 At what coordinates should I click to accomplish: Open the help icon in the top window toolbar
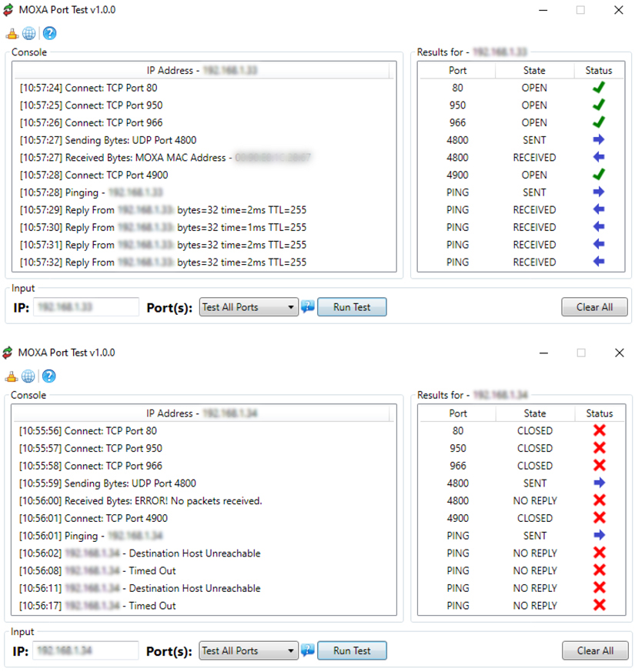click(x=50, y=33)
